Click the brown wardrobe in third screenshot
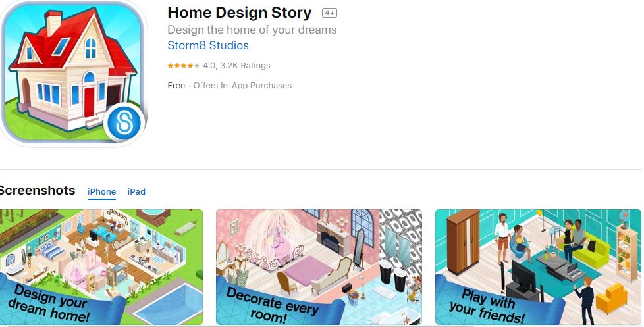Viewport: 644px width, 327px height. pyautogui.click(x=463, y=242)
